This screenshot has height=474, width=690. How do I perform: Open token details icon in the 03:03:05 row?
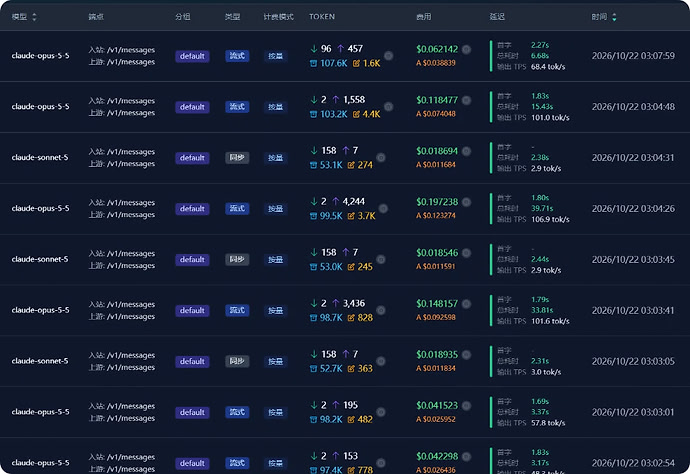click(381, 361)
